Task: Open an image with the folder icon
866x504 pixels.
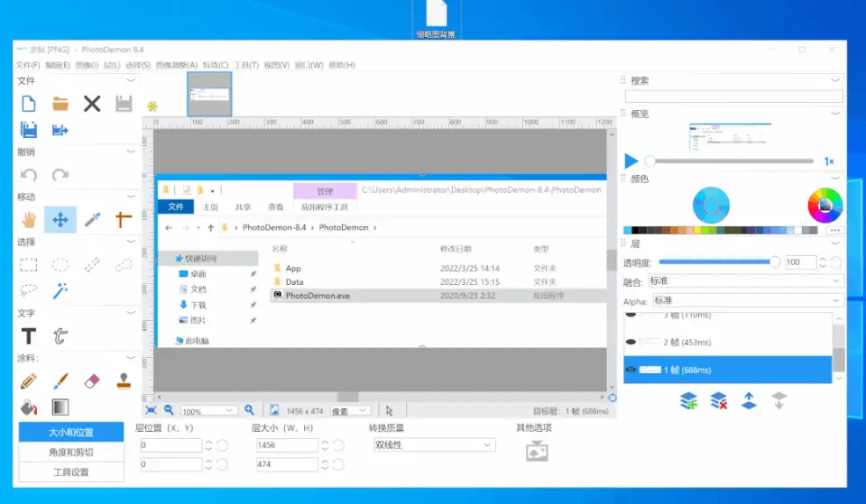Action: point(60,104)
